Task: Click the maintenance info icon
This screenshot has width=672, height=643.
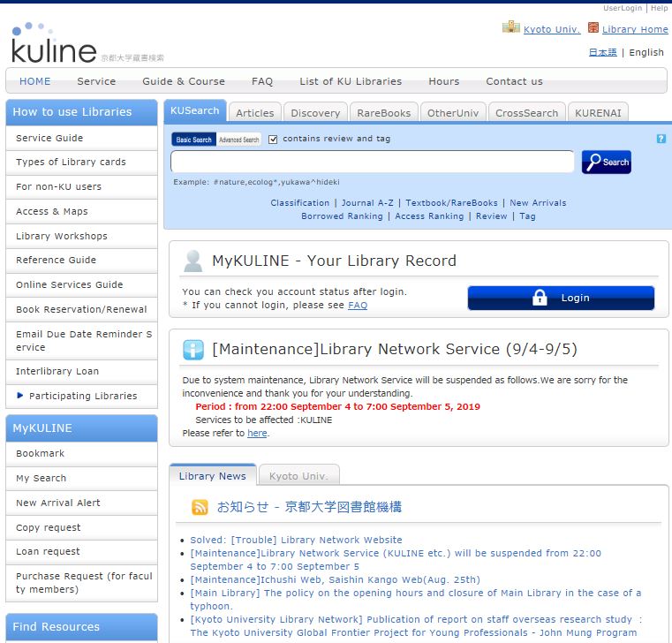Action: (x=193, y=349)
